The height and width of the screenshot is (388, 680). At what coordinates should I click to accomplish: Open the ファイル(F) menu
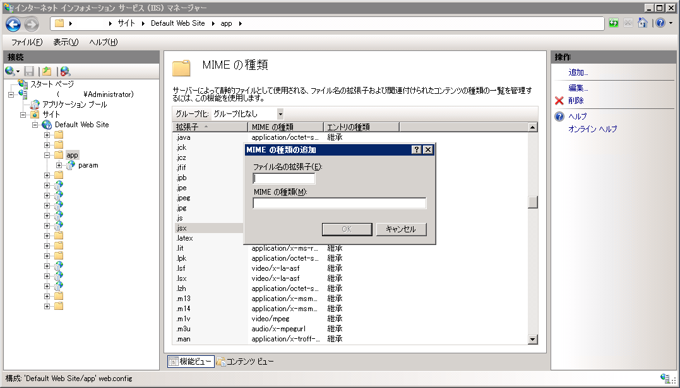[27, 42]
